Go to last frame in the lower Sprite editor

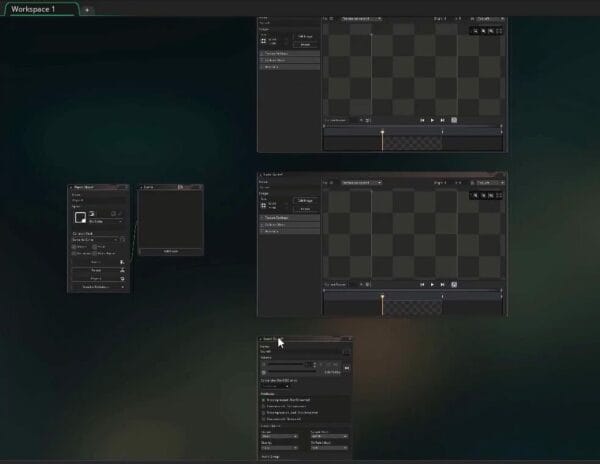coord(443,285)
